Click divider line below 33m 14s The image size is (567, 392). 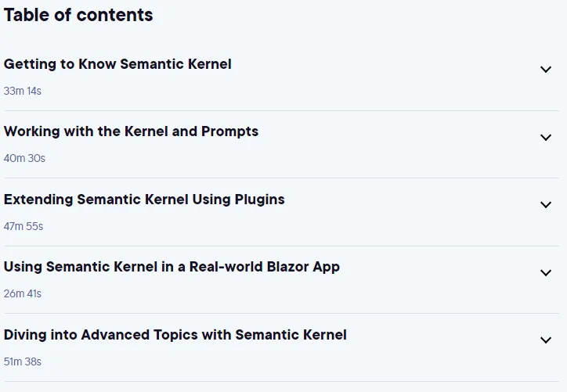point(281,110)
